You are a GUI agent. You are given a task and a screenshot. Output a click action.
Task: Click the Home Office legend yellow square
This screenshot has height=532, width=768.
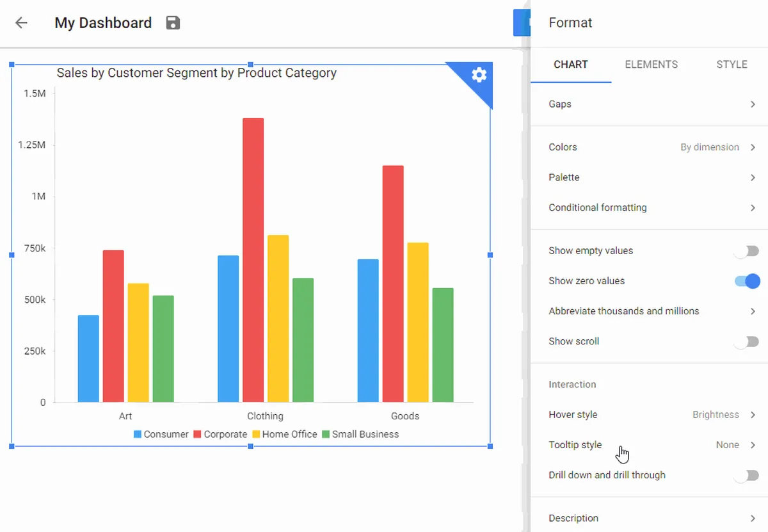coord(255,434)
